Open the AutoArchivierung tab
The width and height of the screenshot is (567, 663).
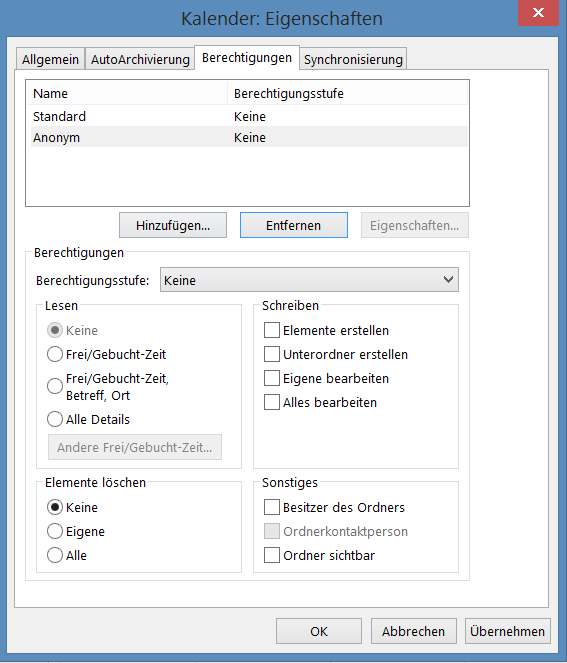(140, 59)
